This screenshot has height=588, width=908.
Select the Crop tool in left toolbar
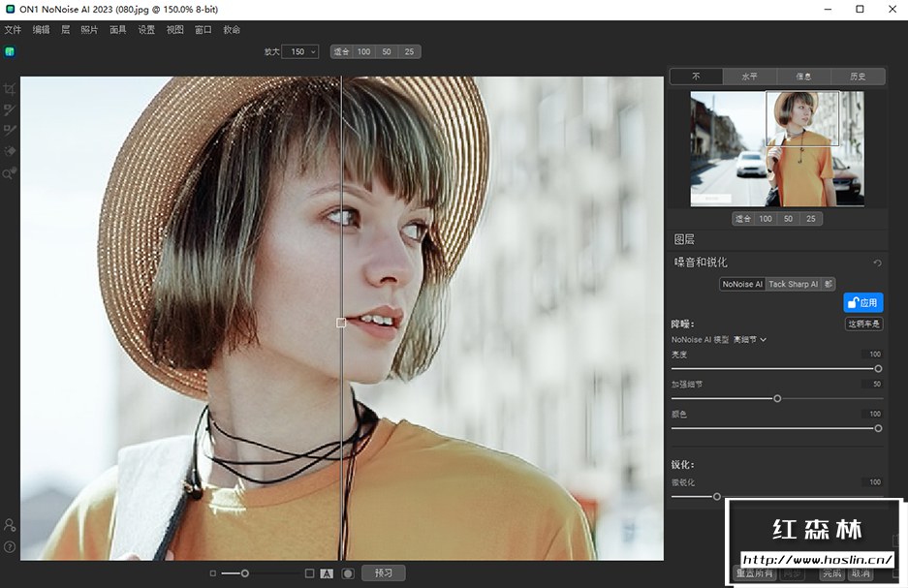10,89
